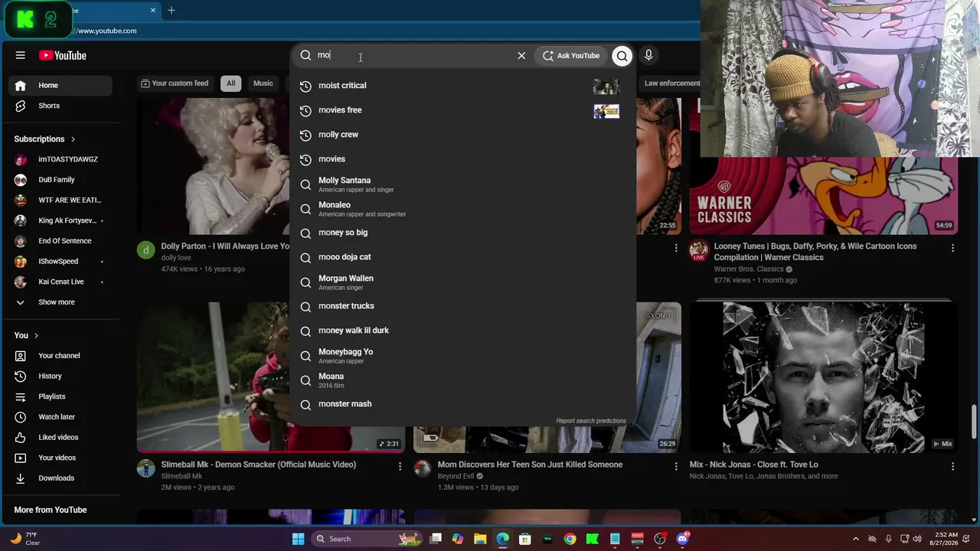Select the 'Law enforcement' filter chip
Viewport: 980px width, 551px height.
tap(671, 83)
